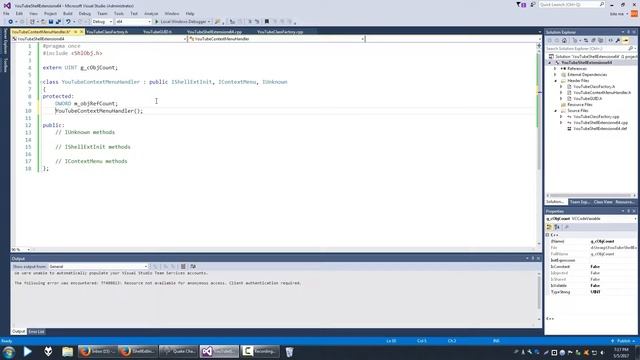This screenshot has height=360, width=640.
Task: Switch to YouTubeGUID.h editor tab
Action: (x=157, y=31)
